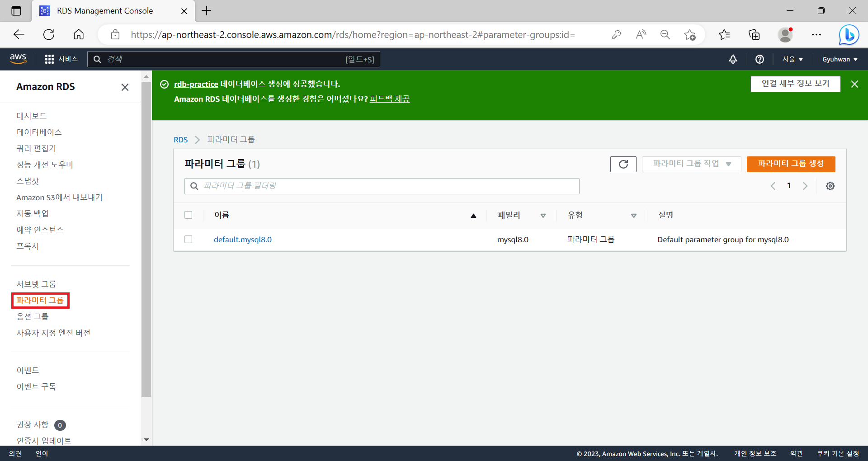The image size is (868, 461).
Task: Open the Gyuhwan account dropdown
Action: pyautogui.click(x=840, y=59)
